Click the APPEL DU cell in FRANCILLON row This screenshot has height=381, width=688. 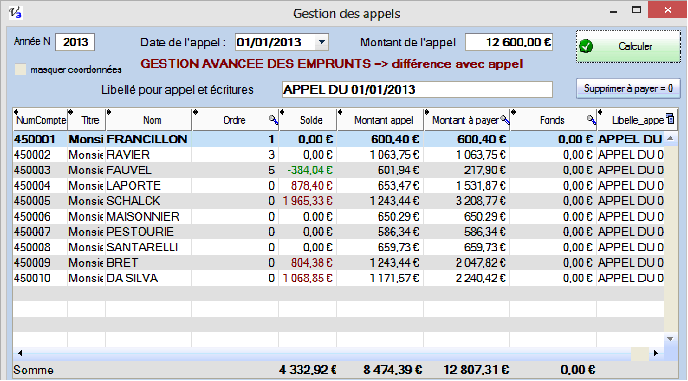coord(631,139)
